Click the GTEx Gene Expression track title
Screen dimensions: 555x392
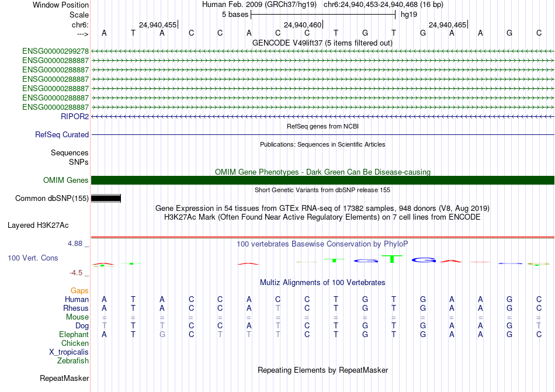(x=322, y=209)
